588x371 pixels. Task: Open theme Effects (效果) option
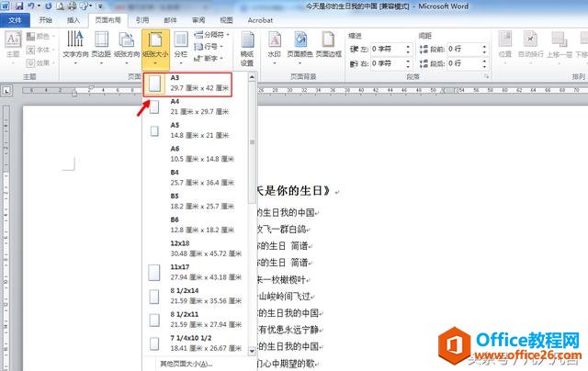40,62
